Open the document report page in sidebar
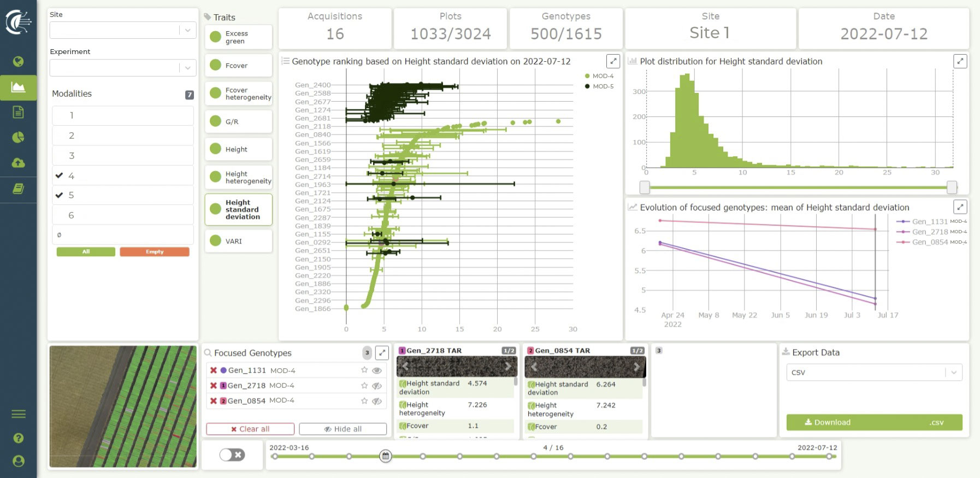 coord(18,112)
